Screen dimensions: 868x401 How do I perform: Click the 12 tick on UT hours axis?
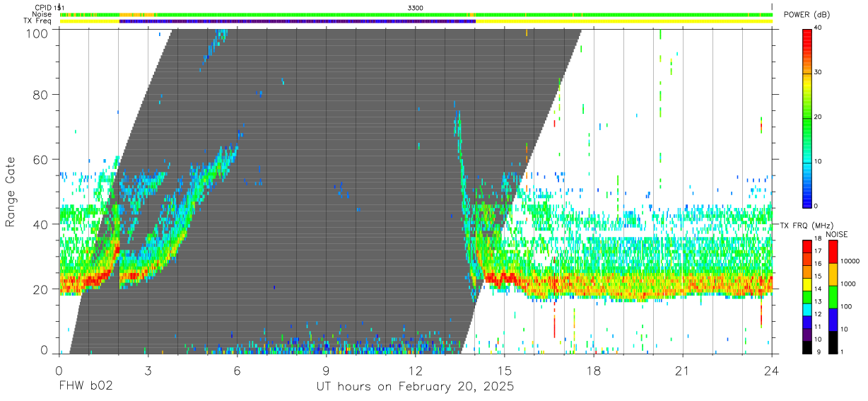416,370
